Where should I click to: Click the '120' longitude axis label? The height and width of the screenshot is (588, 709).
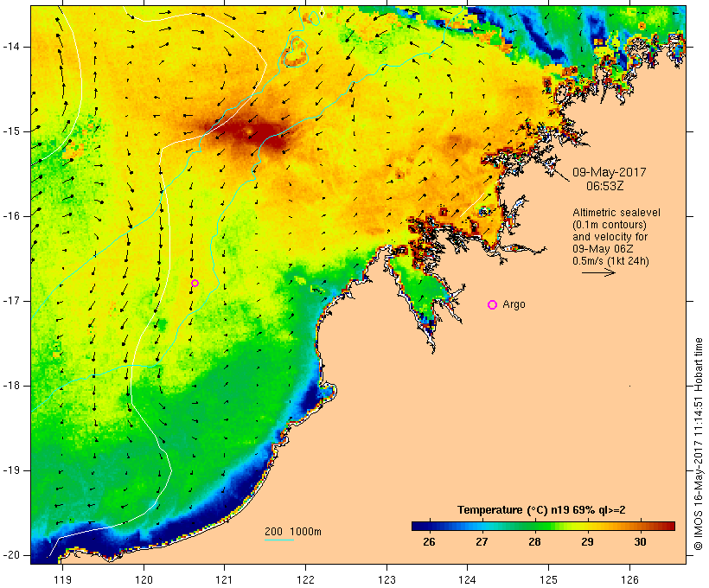click(x=144, y=579)
